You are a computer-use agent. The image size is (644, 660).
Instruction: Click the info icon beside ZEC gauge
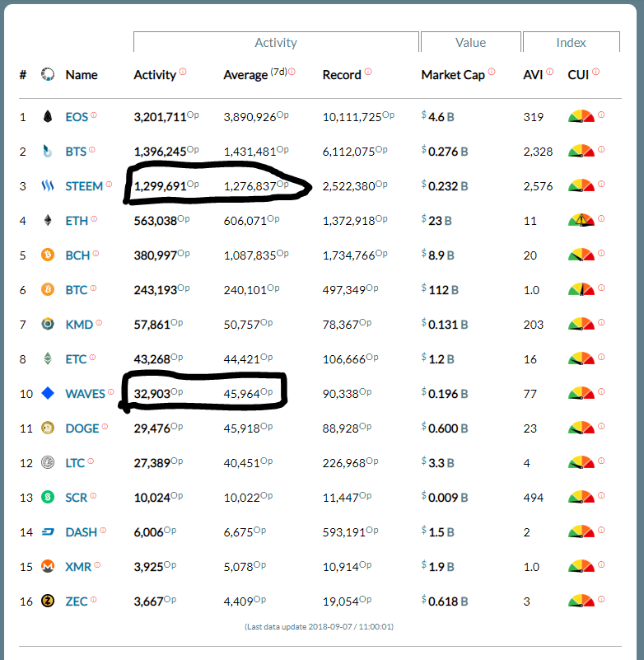pyautogui.click(x=601, y=599)
